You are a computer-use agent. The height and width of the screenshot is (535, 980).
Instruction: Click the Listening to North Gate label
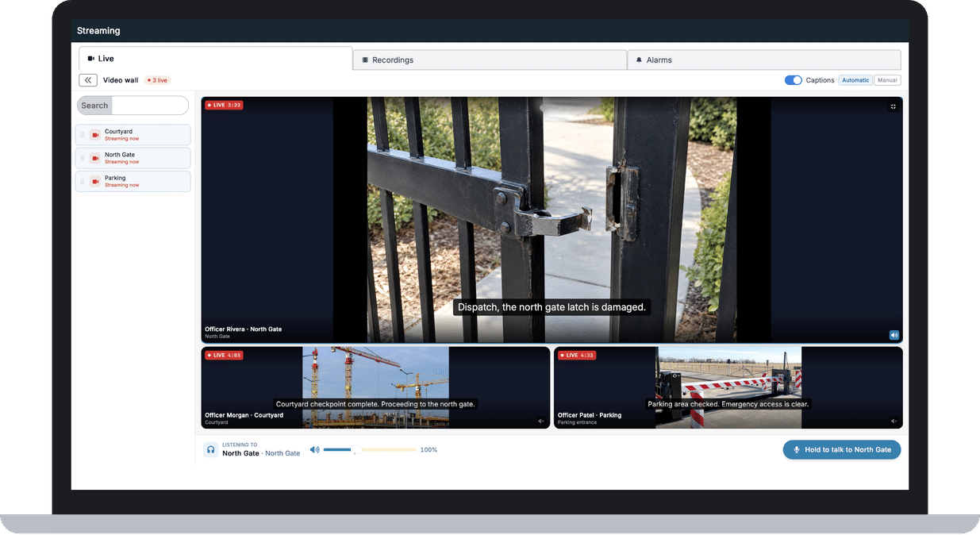tap(260, 449)
